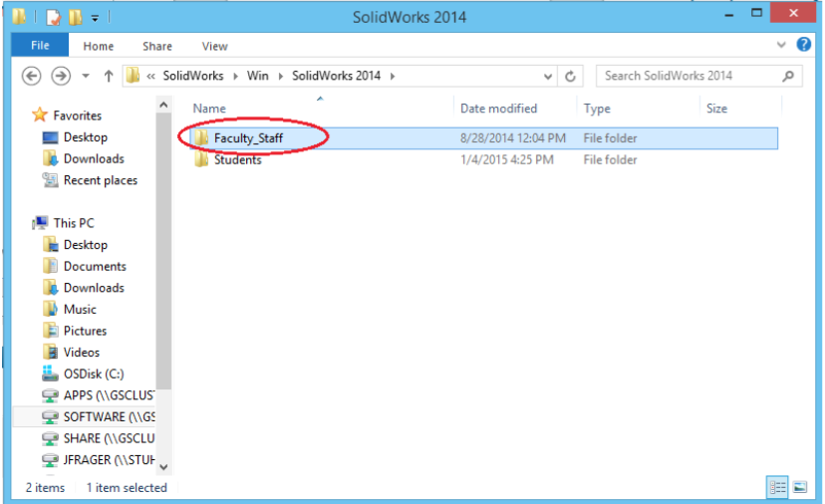Go up one folder level
Image resolution: width=825 pixels, height=504 pixels.
click(x=109, y=76)
